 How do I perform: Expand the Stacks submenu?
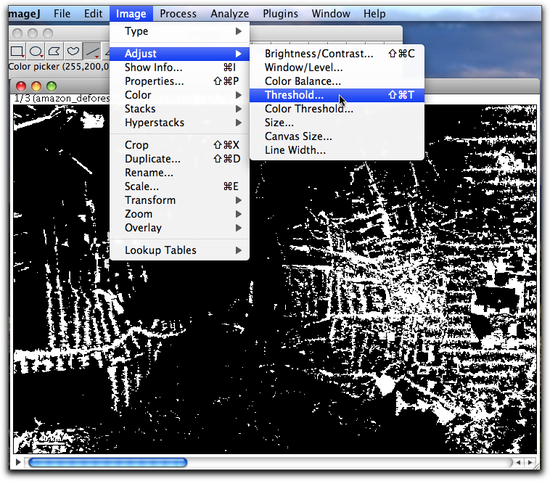point(180,109)
